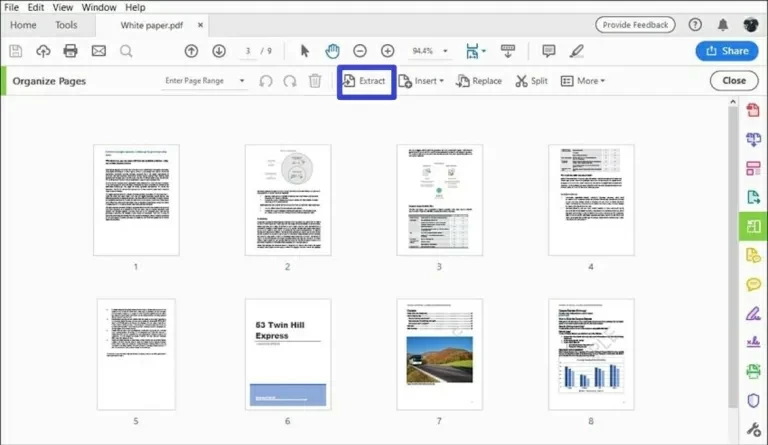Image resolution: width=768 pixels, height=445 pixels.
Task: Open Combine Files tool in sidebar
Action: 753,139
